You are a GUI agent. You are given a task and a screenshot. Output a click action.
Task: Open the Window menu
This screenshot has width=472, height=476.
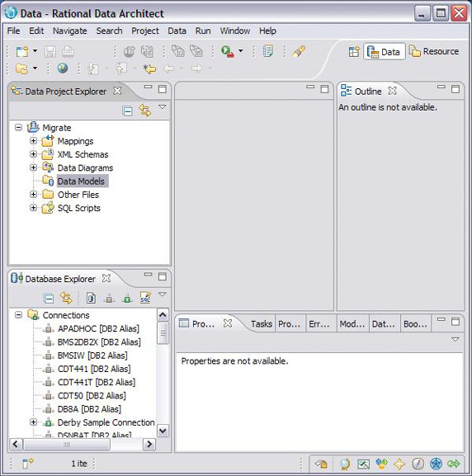coord(235,31)
